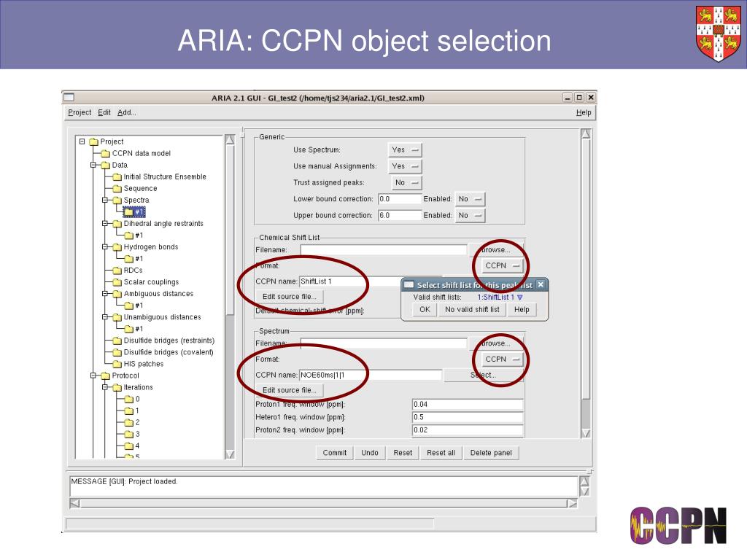Toggle Use manual Assignments option
This screenshot has width=747, height=560.
pyautogui.click(x=405, y=166)
